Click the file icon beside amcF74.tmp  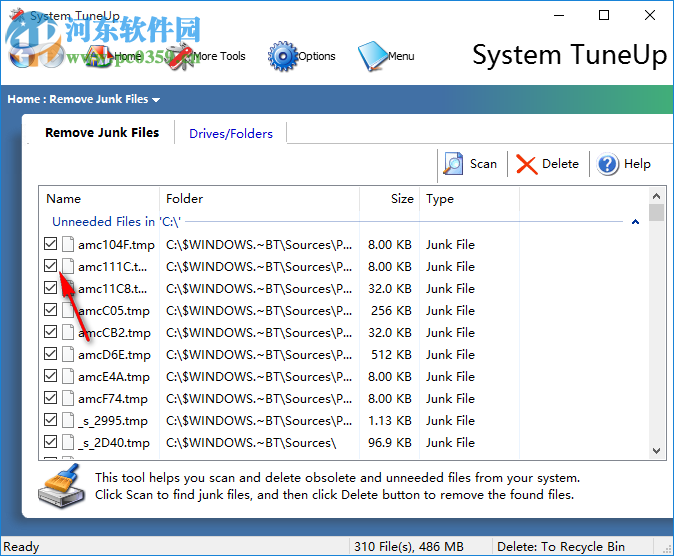[x=68, y=398]
